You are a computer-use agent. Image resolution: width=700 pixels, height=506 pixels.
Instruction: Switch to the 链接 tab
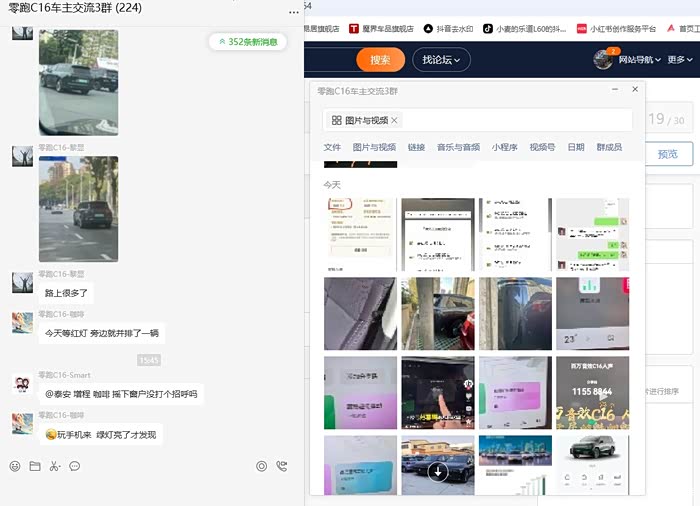tap(416, 147)
